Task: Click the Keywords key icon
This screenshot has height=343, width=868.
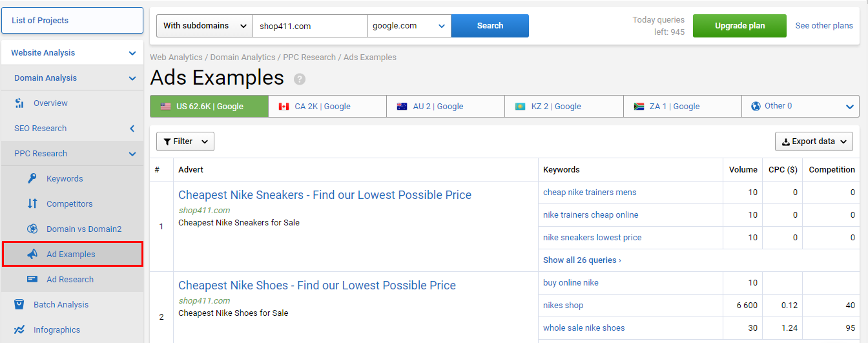Action: coord(32,178)
